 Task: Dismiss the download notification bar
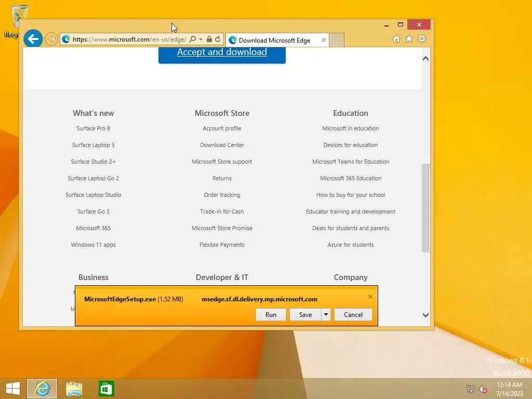point(370,297)
